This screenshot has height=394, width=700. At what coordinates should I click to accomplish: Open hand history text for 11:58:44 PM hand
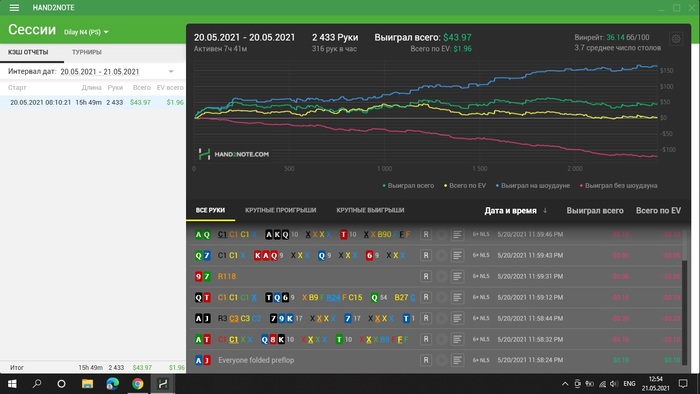pyautogui.click(x=457, y=318)
